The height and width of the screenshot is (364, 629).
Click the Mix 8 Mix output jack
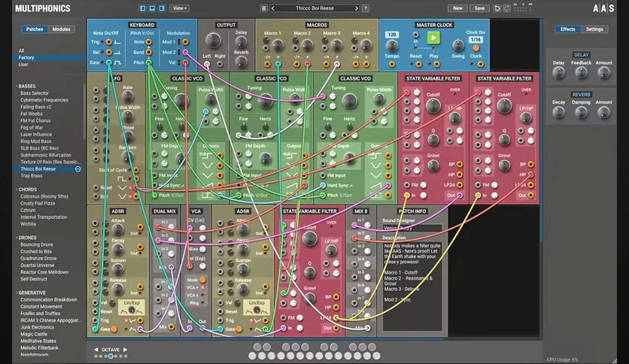367,328
